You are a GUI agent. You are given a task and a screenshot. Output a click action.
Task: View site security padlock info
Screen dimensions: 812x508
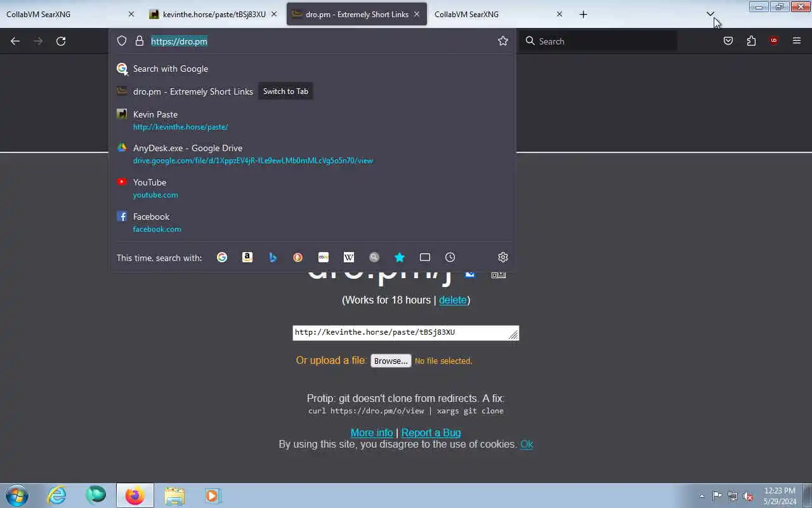point(140,41)
